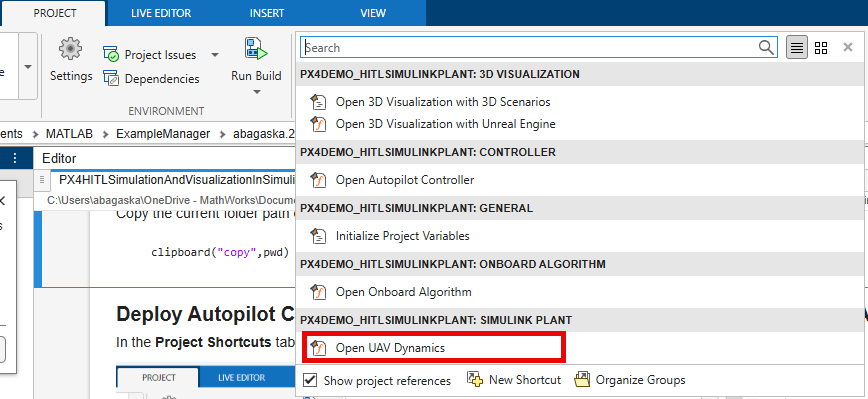
Task: Switch shortcuts to grid view
Action: click(x=821, y=48)
